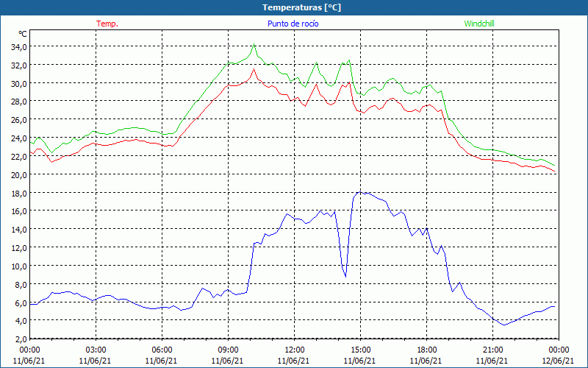Image resolution: width=588 pixels, height=368 pixels.
Task: Click the 10,0 y-axis value
Action: [20, 266]
